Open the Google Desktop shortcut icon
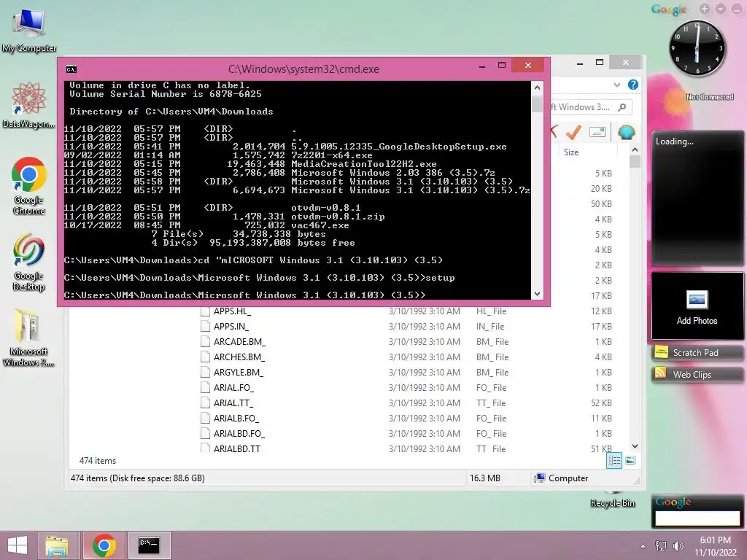This screenshot has width=747, height=560. (x=28, y=262)
